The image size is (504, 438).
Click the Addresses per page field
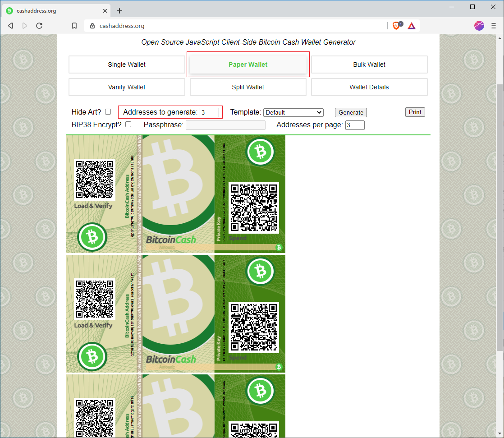(x=355, y=125)
